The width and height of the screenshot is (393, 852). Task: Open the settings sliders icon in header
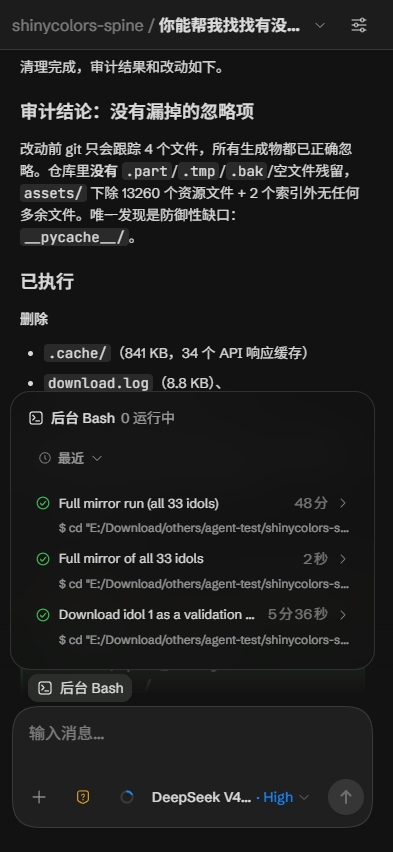[x=359, y=25]
